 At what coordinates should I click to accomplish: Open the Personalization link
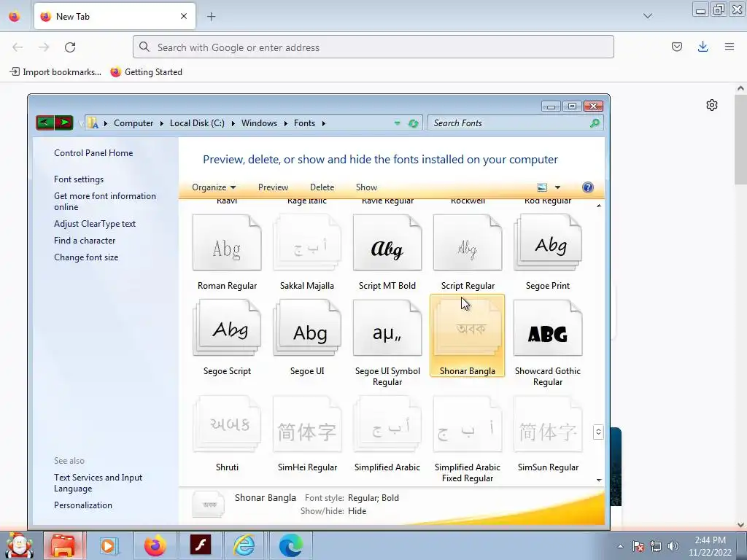[x=83, y=505]
